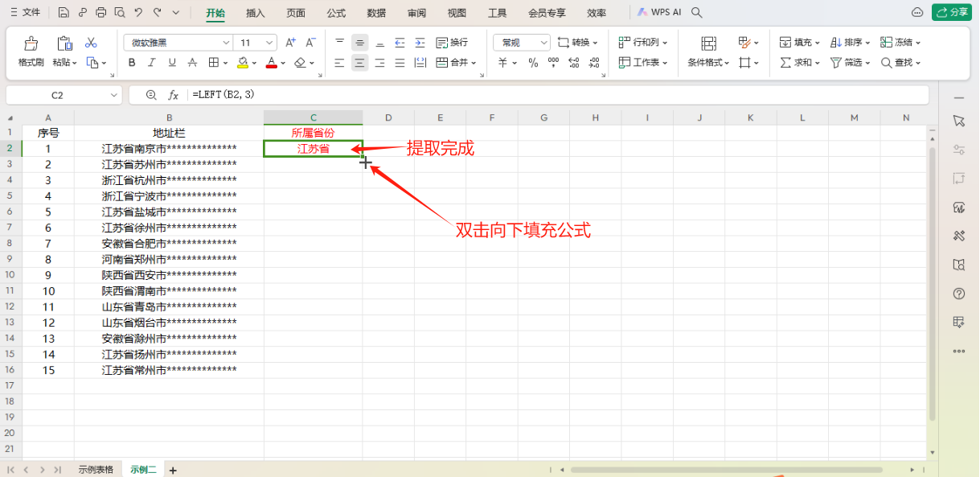The width and height of the screenshot is (980, 477).
Task: Click the search magnifier icon in the title bar
Action: [x=697, y=13]
